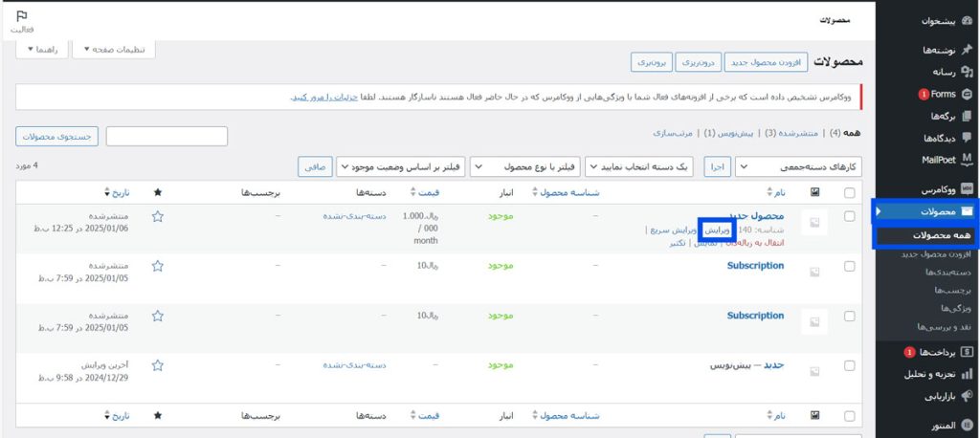Screen dimensions: 980x438
Task: Toggle the featured star for محصول جدید
Action: coord(158,216)
